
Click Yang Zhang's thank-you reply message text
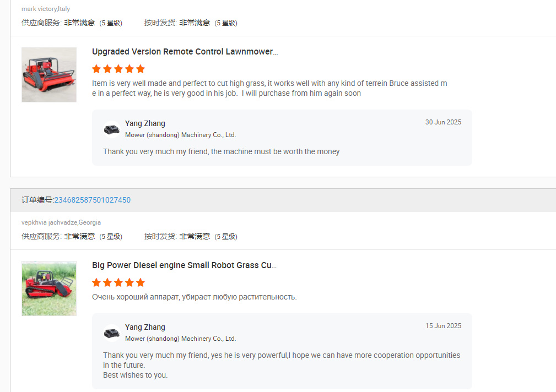tap(221, 151)
